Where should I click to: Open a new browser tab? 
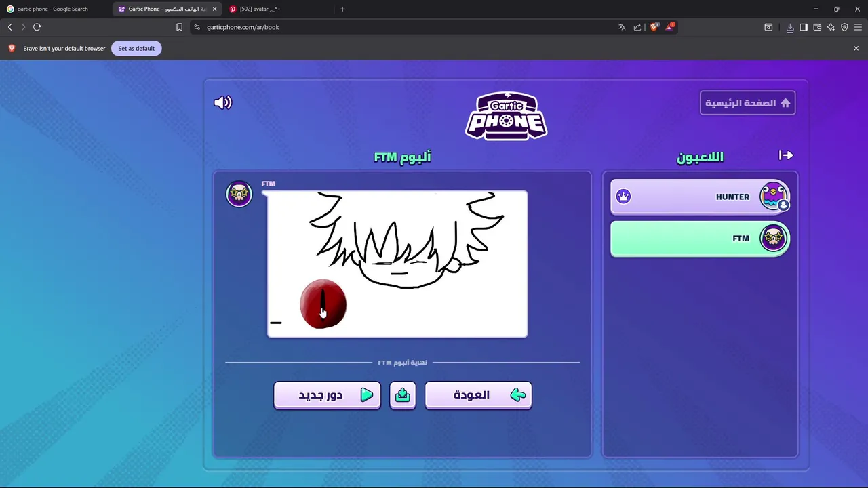click(x=342, y=9)
